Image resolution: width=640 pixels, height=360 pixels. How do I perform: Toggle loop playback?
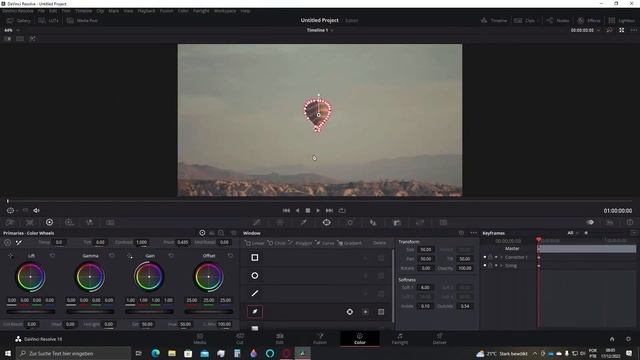pos(342,211)
